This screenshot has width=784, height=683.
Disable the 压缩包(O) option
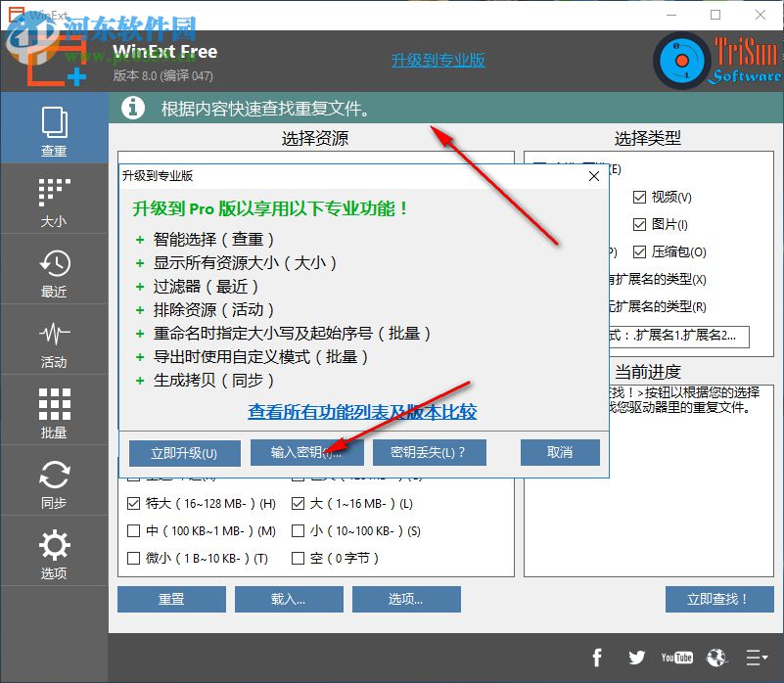[640, 251]
